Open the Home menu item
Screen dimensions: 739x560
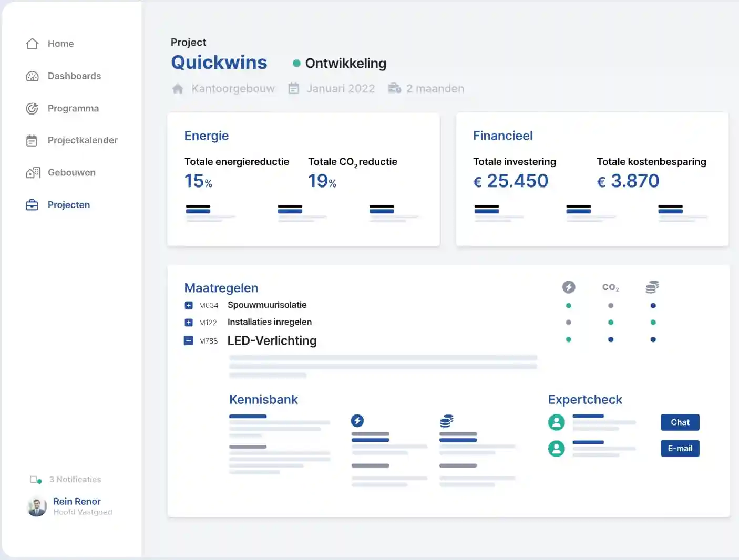(x=60, y=44)
